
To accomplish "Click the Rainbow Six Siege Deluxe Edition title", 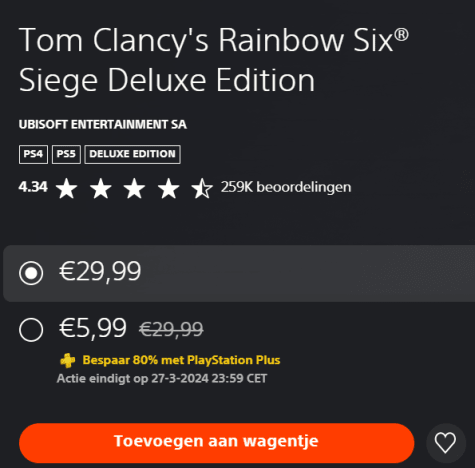I will click(213, 60).
